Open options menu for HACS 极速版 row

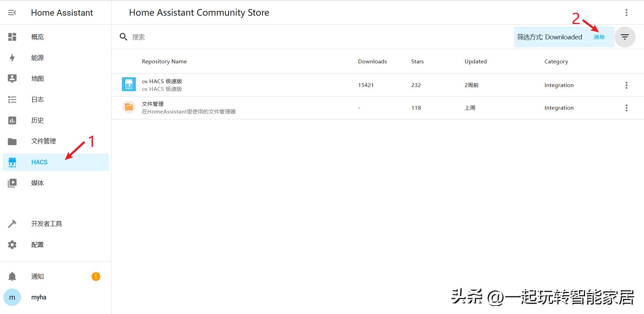pyautogui.click(x=626, y=85)
